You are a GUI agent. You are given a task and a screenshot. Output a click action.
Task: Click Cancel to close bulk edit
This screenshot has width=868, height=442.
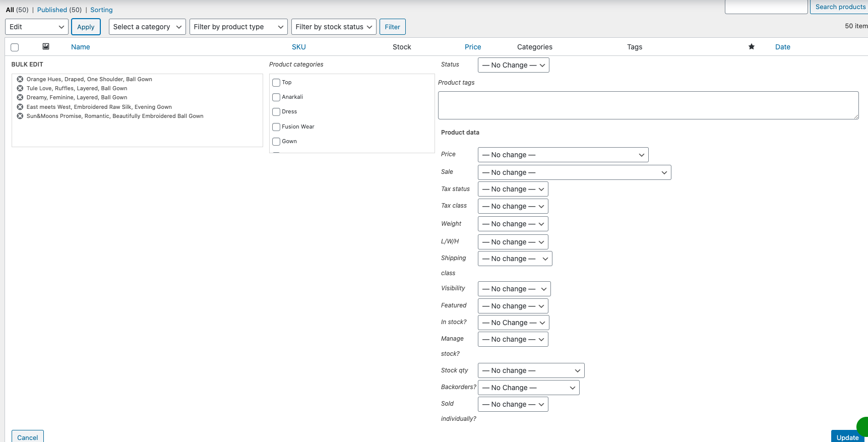tap(28, 436)
